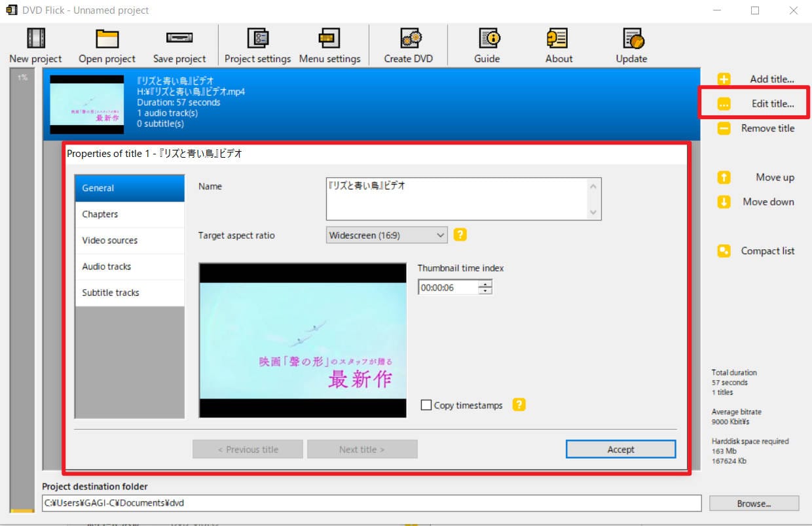The width and height of the screenshot is (812, 526).
Task: Open an existing project
Action: [105, 44]
